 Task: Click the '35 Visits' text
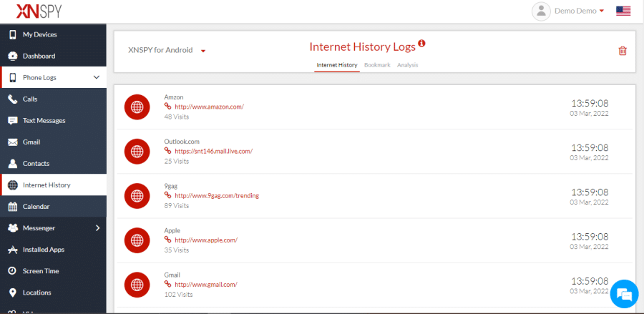[177, 250]
